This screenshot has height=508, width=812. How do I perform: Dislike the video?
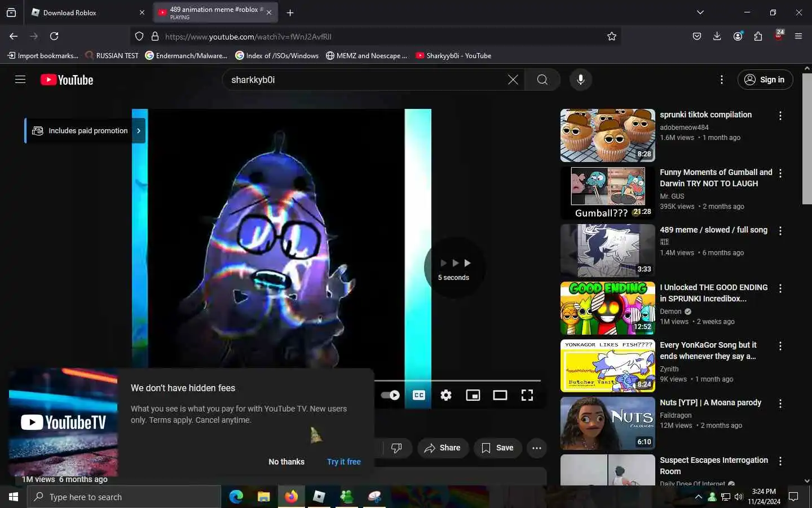(x=396, y=448)
